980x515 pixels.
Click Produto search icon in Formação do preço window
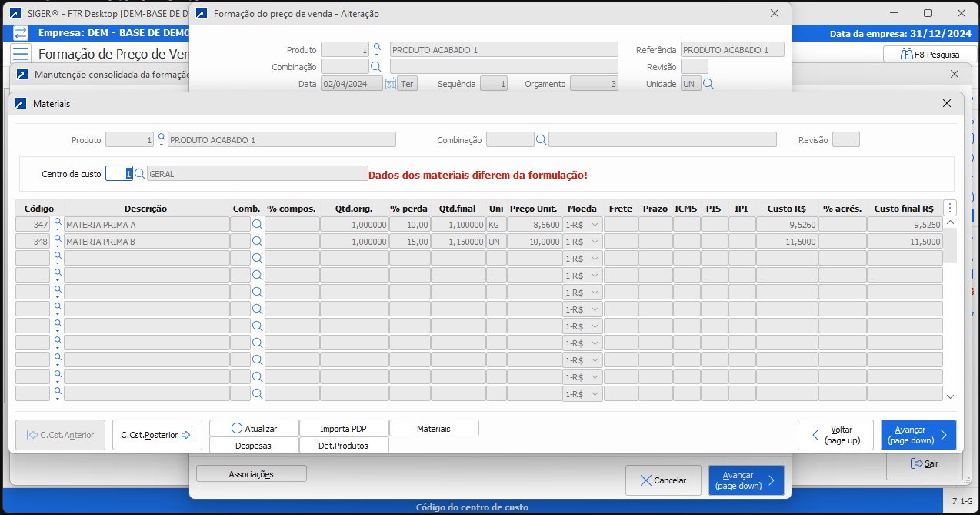pyautogui.click(x=377, y=49)
